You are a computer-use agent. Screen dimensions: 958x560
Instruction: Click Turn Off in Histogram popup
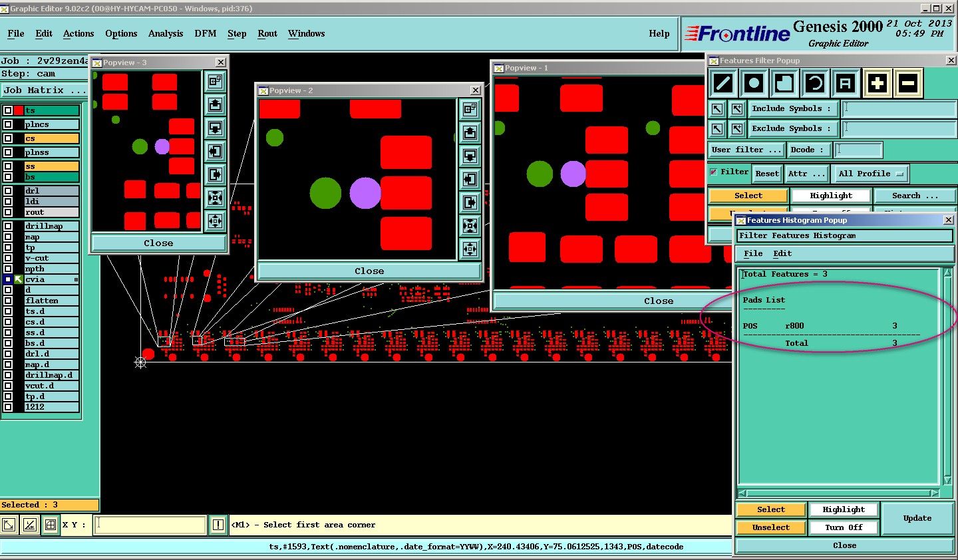coord(844,527)
